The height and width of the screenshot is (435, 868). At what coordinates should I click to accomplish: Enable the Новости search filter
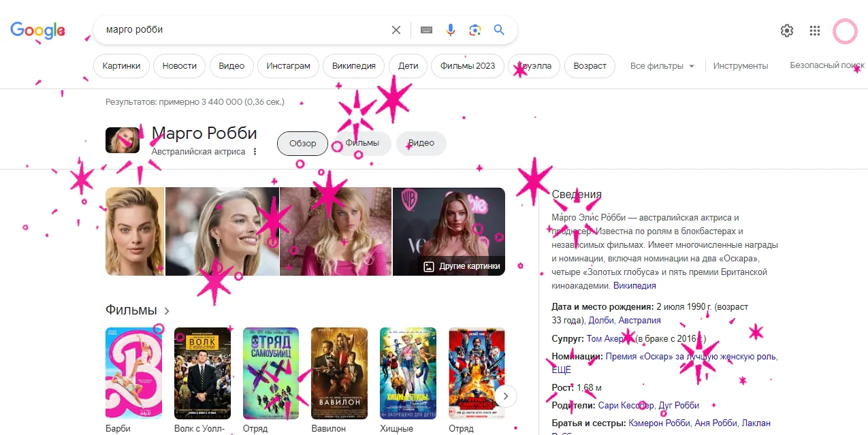click(x=179, y=65)
